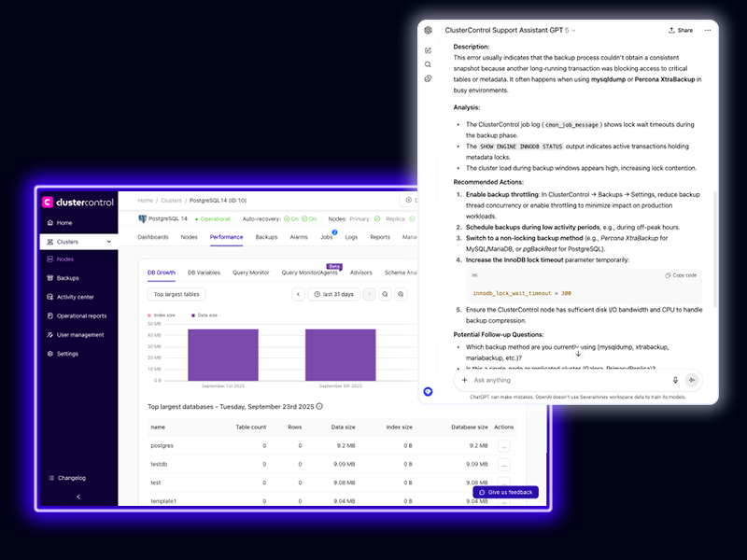Screen dimensions: 747x560
Task: Open the three-dot options menu beside Share
Action: coord(705,30)
